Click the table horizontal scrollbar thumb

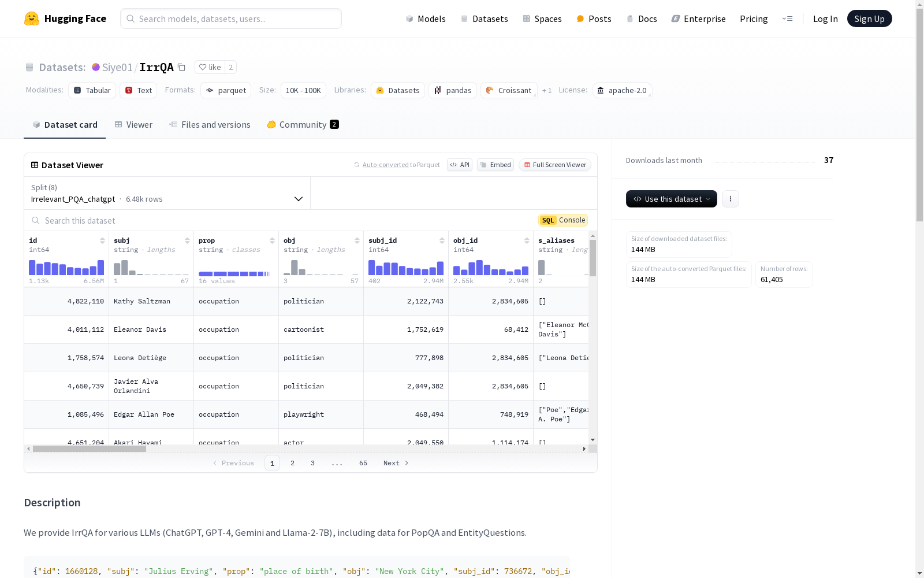(90, 449)
